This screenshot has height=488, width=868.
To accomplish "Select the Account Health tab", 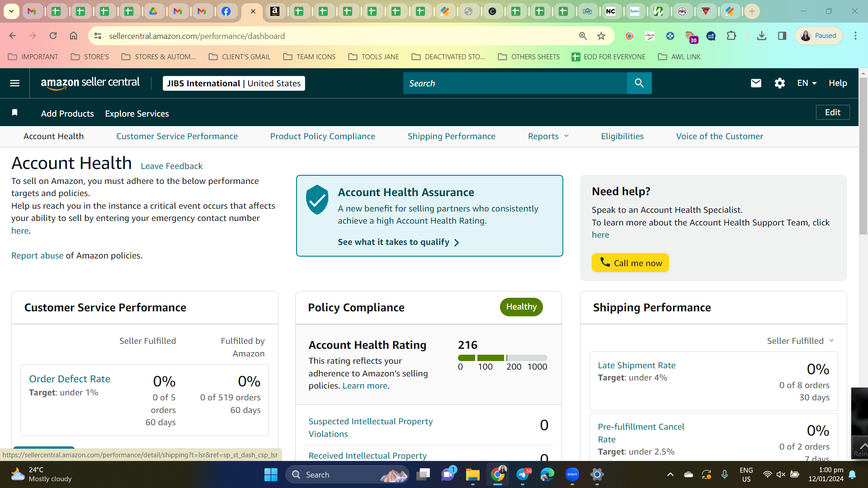I will pos(54,136).
